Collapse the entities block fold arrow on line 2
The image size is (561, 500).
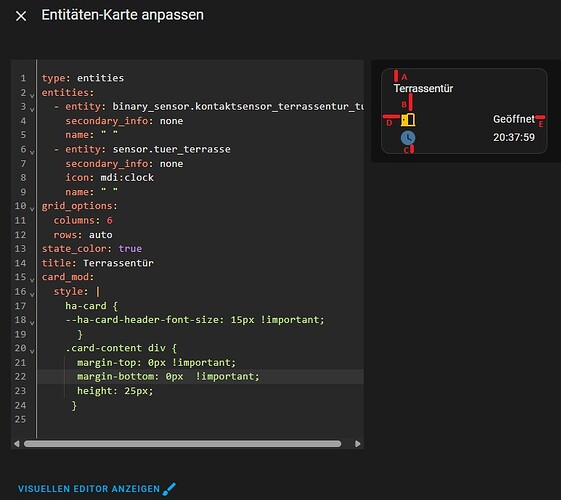32,95
